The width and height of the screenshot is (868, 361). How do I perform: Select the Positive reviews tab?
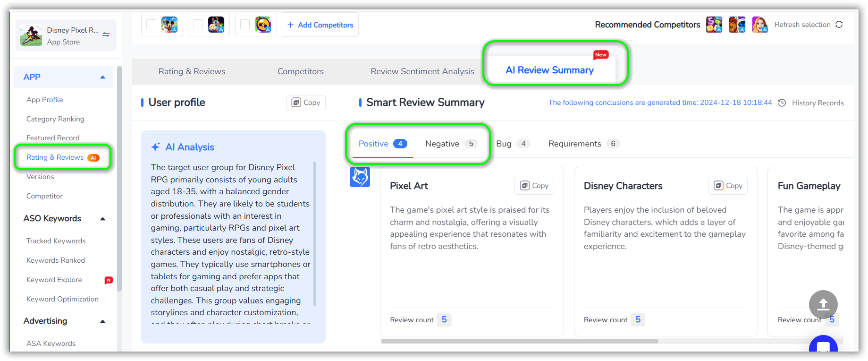(382, 144)
